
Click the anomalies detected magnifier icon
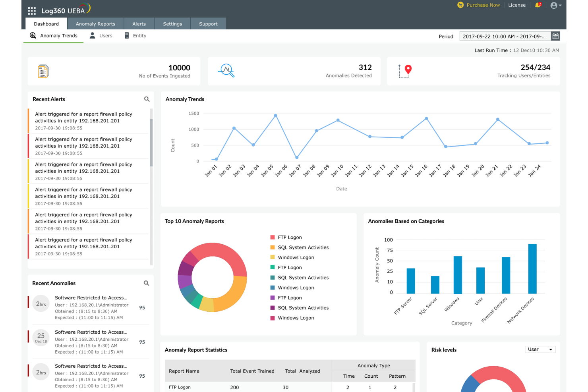click(226, 71)
